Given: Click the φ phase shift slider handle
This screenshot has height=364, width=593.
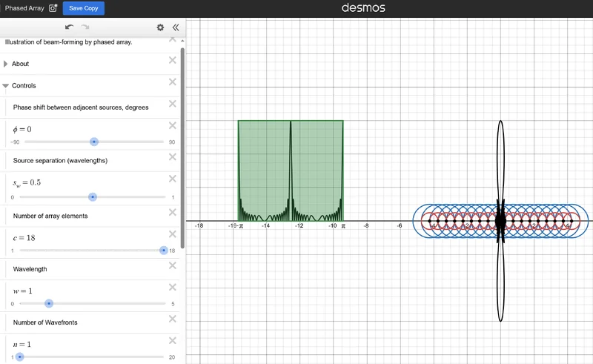Looking at the screenshot, I should click(93, 142).
